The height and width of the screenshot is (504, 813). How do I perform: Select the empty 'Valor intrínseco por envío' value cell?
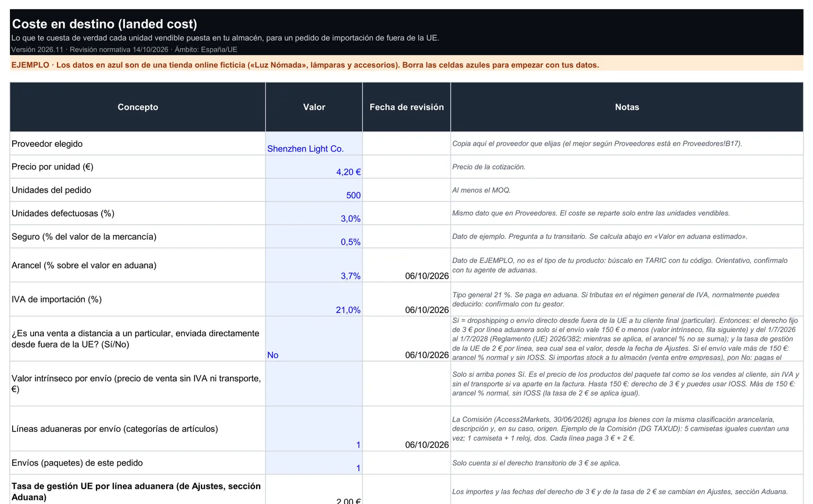pos(314,384)
